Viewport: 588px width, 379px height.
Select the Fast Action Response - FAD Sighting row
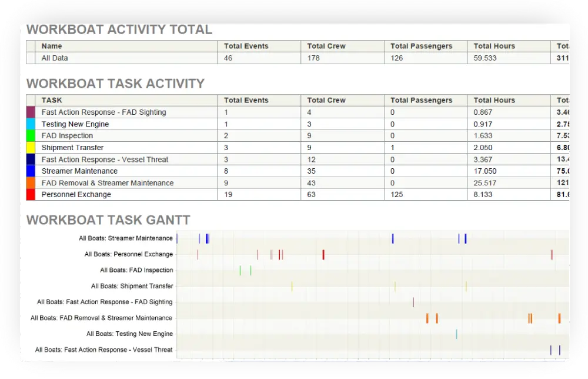pos(298,112)
